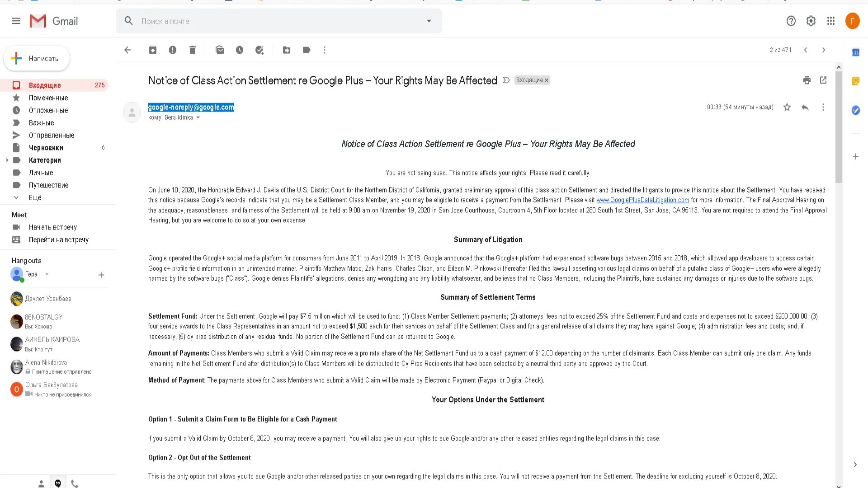Open the Входящие inbox folder

point(44,84)
